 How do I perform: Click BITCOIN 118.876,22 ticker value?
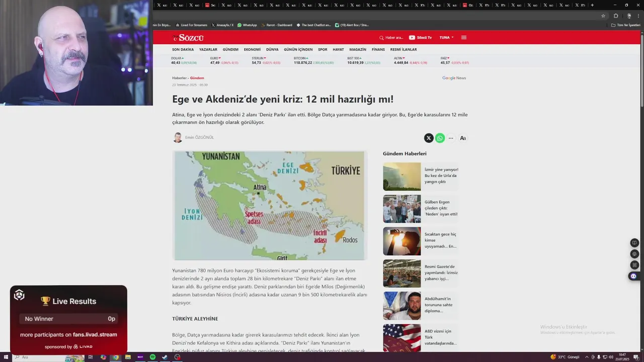click(x=303, y=62)
